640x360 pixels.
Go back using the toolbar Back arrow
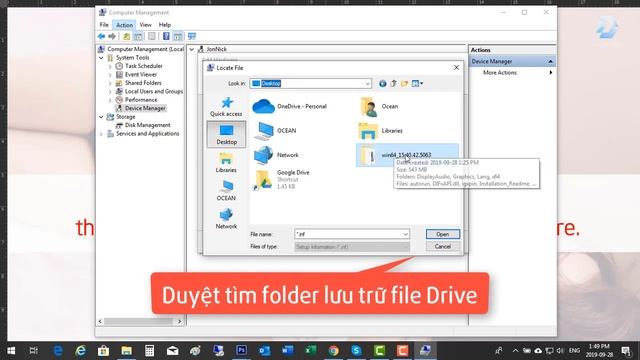pos(101,36)
